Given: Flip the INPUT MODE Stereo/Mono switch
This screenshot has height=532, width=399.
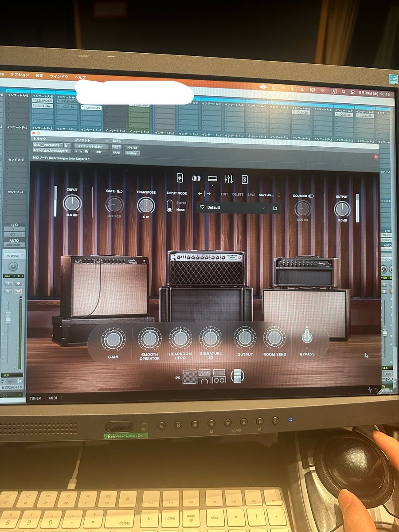Looking at the screenshot, I should click(169, 206).
